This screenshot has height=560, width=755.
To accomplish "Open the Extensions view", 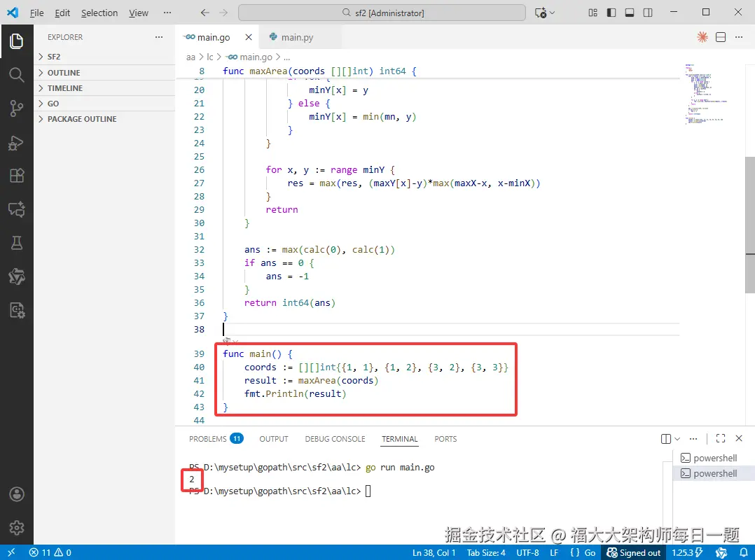I will pyautogui.click(x=16, y=176).
